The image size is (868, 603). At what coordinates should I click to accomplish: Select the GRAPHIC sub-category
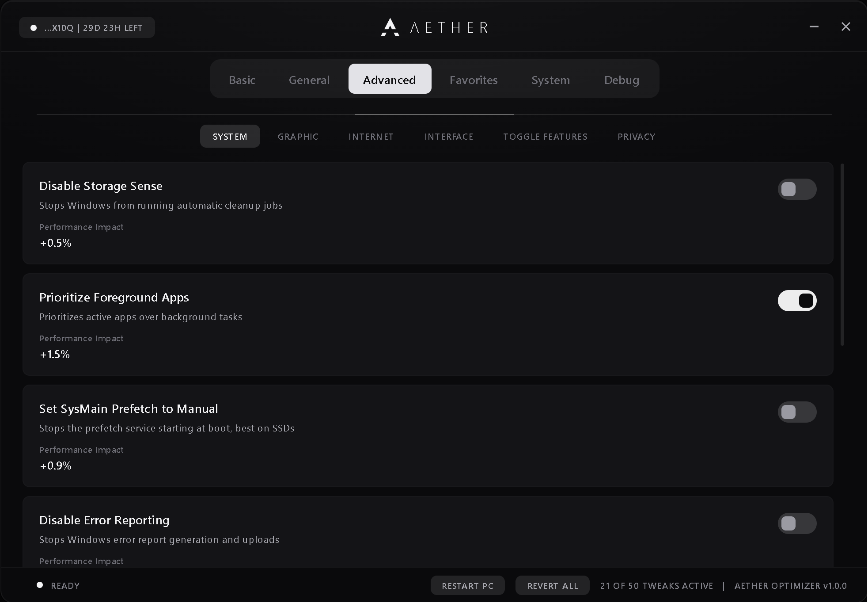(298, 137)
